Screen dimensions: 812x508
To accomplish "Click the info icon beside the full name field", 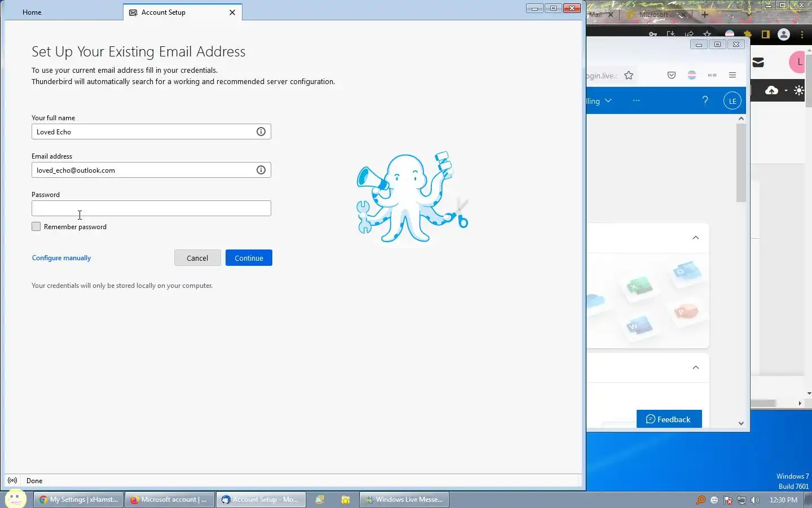I will (261, 132).
